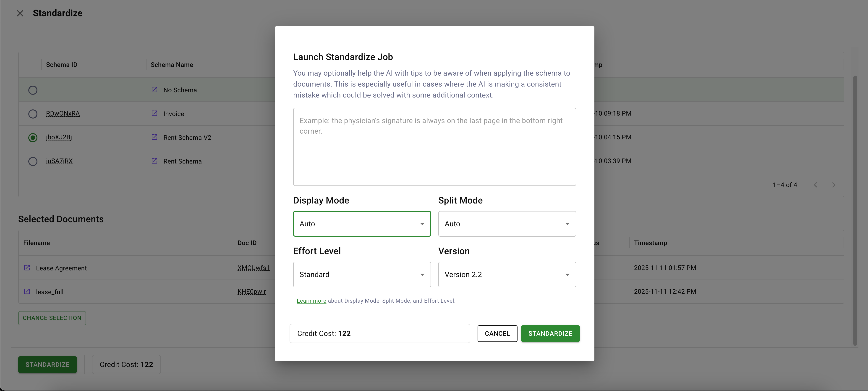Click the green Standardize button in dialog
Viewport: 868px width, 391px height.
tap(550, 333)
